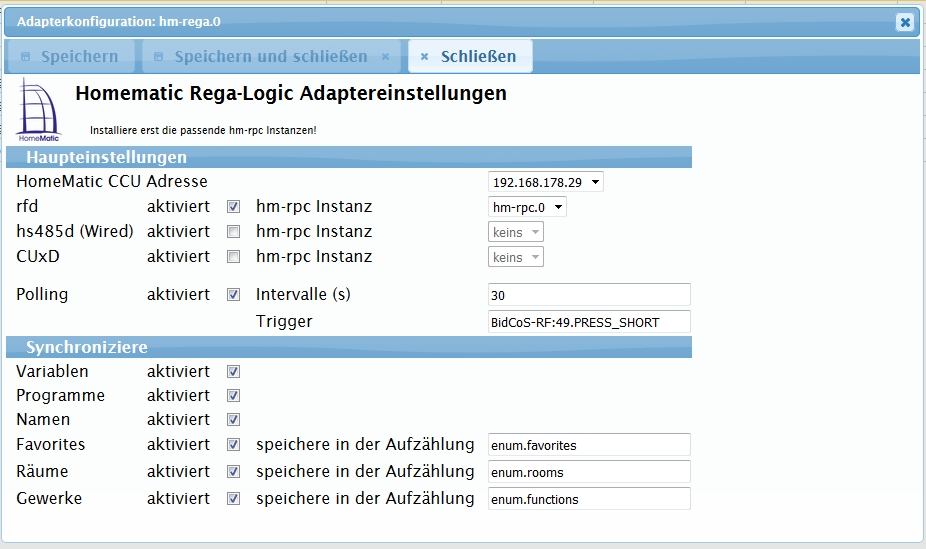The image size is (926, 549).
Task: Toggle the Favorites sync checkbox
Action: point(233,445)
